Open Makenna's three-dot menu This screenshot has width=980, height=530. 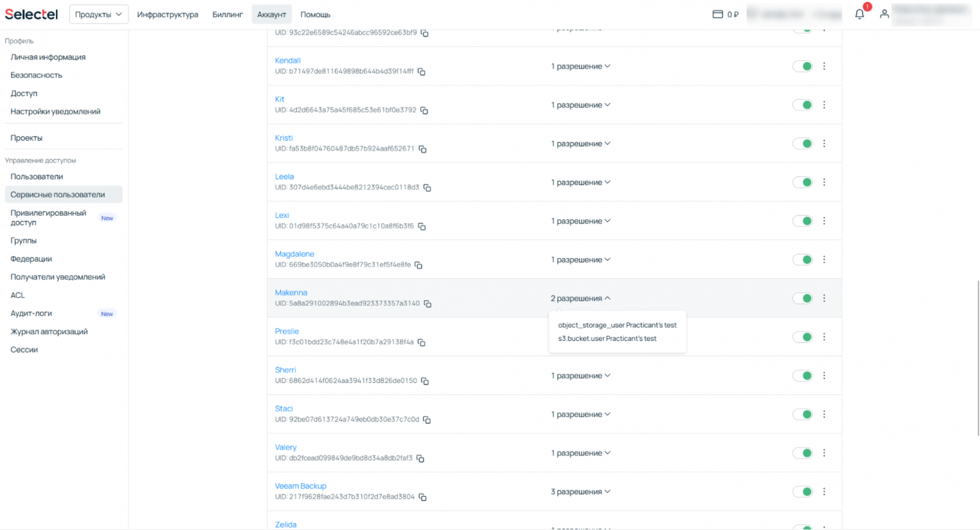coord(824,298)
